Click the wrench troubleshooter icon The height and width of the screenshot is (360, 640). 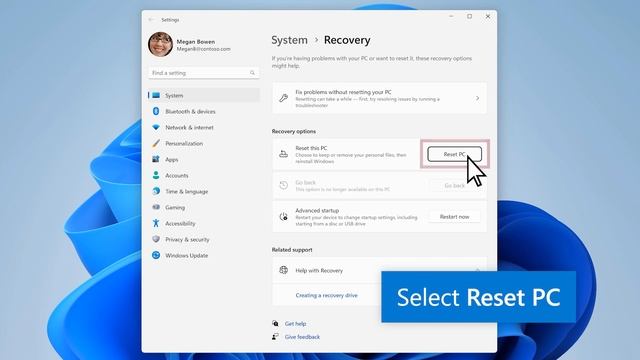[283, 98]
